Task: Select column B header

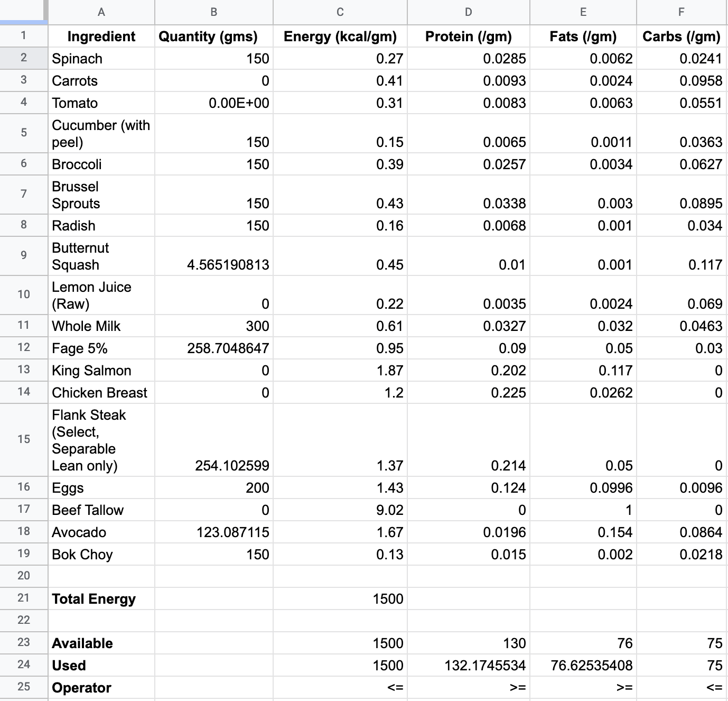Action: [x=214, y=12]
